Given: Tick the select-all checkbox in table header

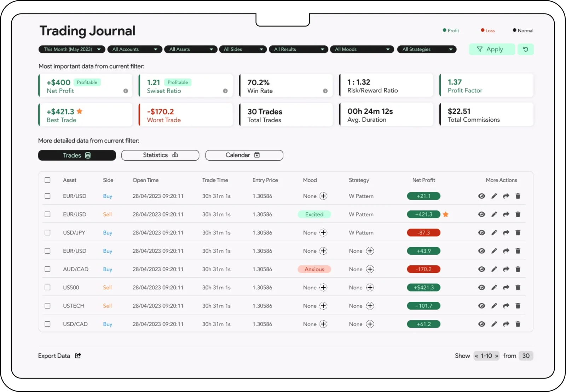Looking at the screenshot, I should tap(47, 180).
